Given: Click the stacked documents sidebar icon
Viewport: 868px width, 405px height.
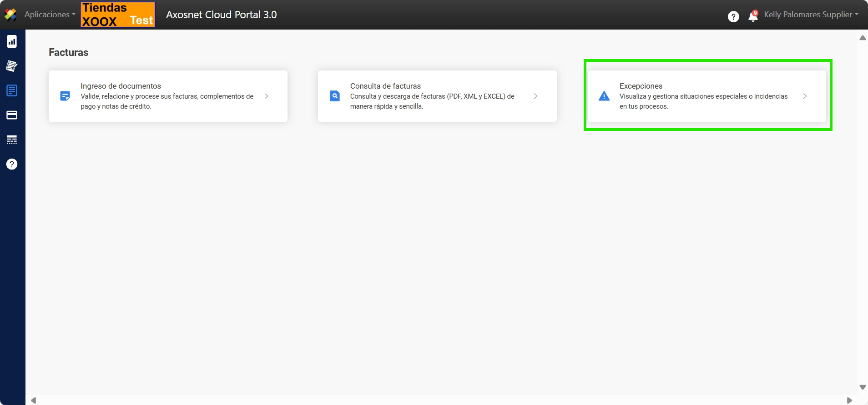Looking at the screenshot, I should [12, 66].
